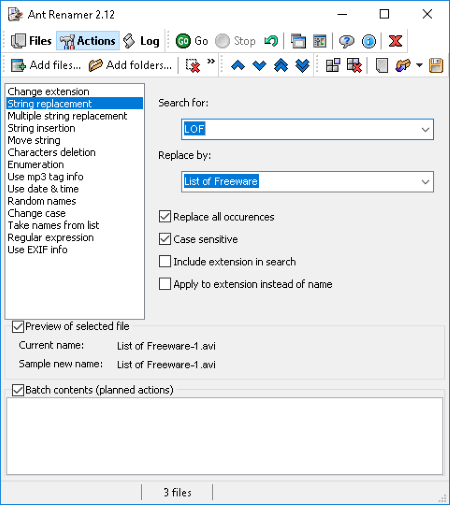Image resolution: width=450 pixels, height=505 pixels.
Task: Select Use EXIF info action
Action: 74,249
